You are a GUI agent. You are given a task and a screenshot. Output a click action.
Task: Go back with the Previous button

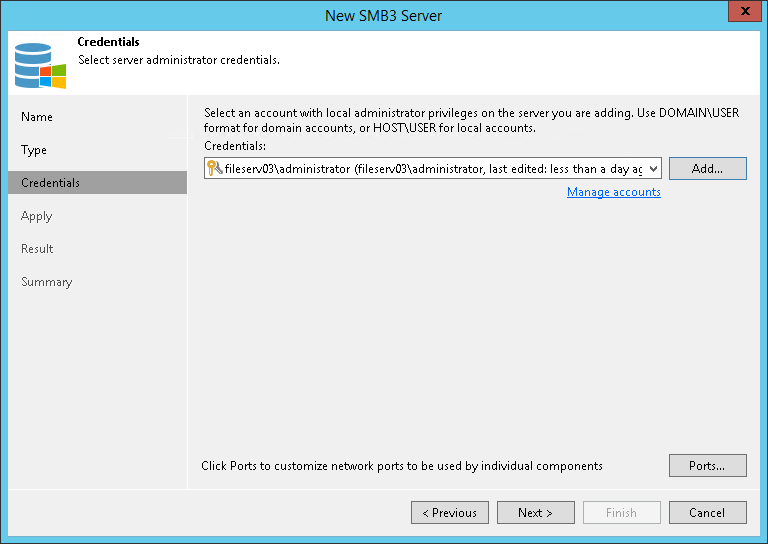450,513
